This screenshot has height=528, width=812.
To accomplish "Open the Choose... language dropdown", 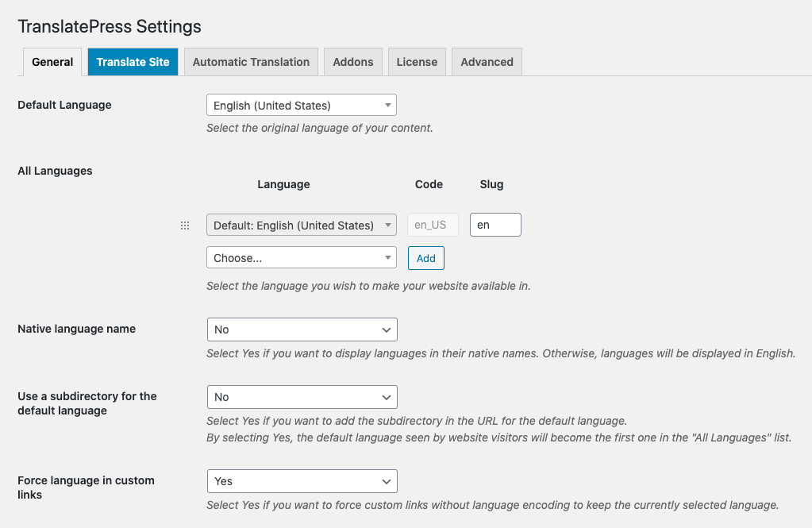I will tap(302, 257).
